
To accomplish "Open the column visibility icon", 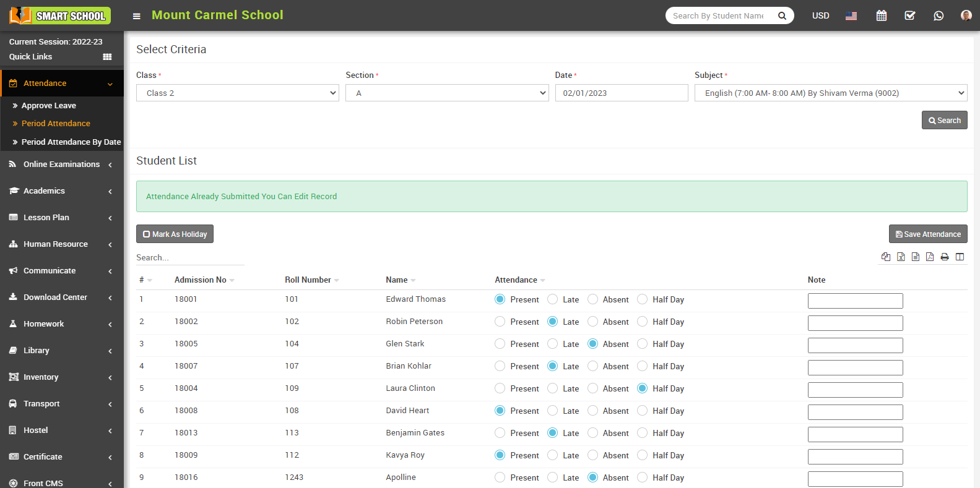I will click(x=960, y=257).
